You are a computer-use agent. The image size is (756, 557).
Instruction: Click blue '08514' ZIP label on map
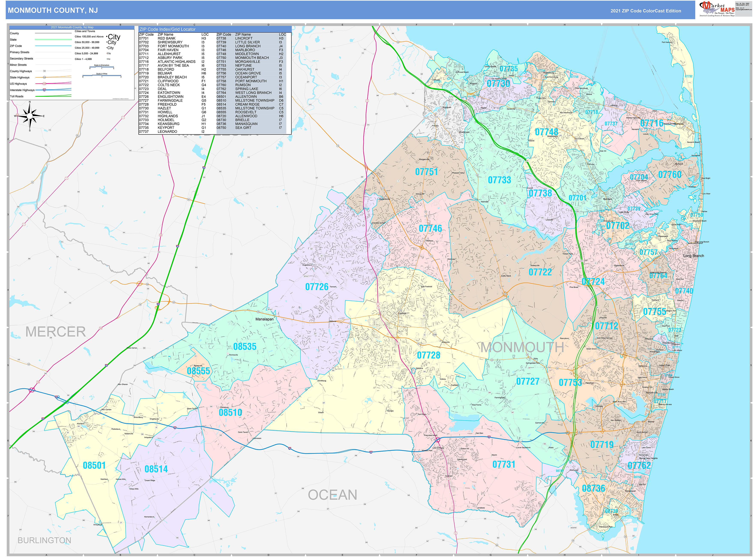[x=156, y=469]
